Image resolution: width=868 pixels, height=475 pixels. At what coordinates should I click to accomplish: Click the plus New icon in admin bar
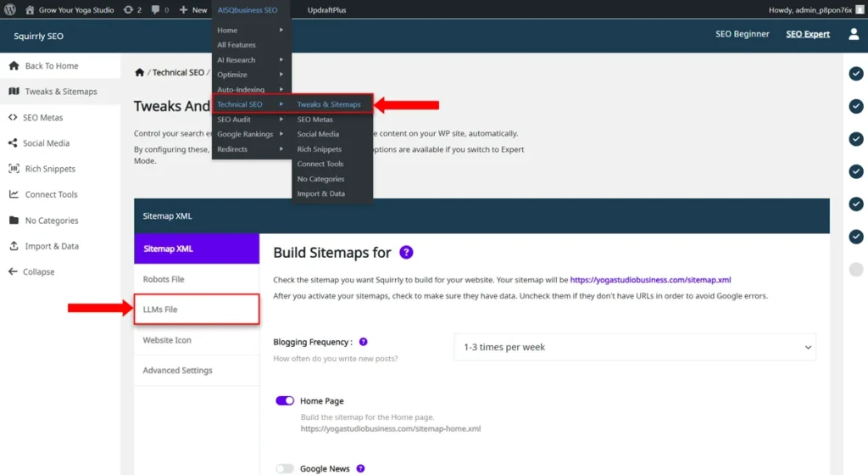pos(183,9)
